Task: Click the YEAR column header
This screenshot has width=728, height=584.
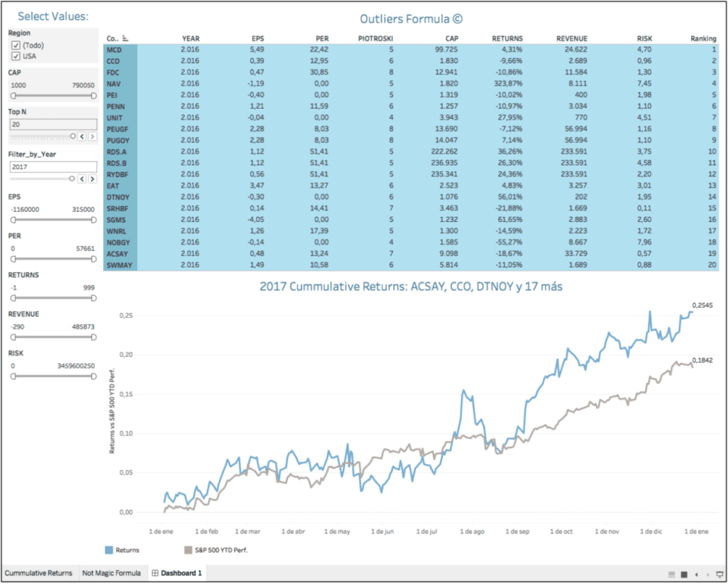Action: click(x=191, y=39)
